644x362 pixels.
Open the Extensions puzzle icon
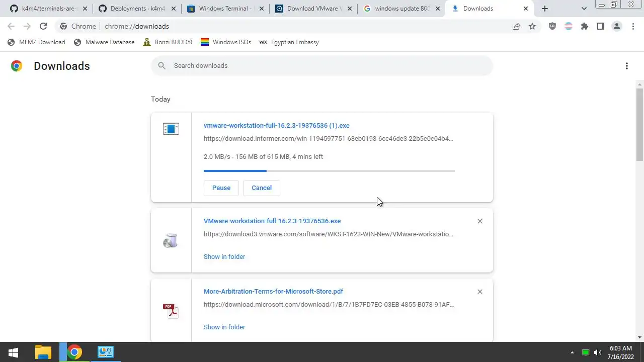(585, 26)
